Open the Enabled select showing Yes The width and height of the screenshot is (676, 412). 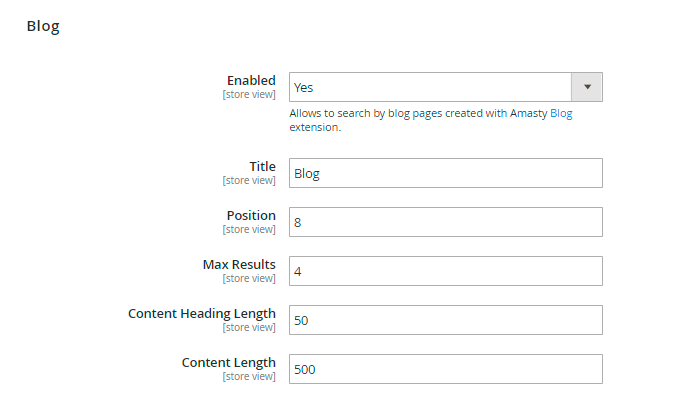pyautogui.click(x=430, y=87)
